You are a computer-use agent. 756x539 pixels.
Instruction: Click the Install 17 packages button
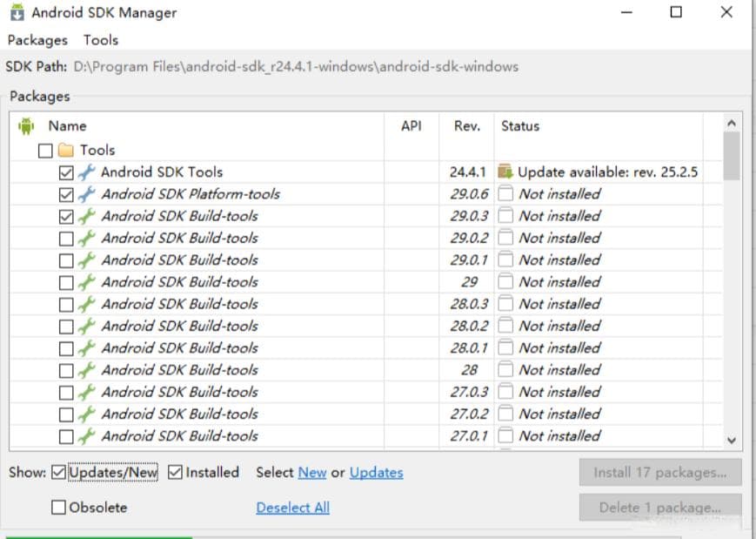tap(660, 473)
